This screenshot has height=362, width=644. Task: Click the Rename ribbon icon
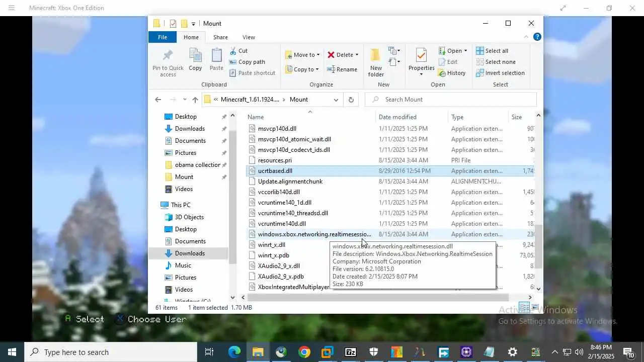[331, 69]
